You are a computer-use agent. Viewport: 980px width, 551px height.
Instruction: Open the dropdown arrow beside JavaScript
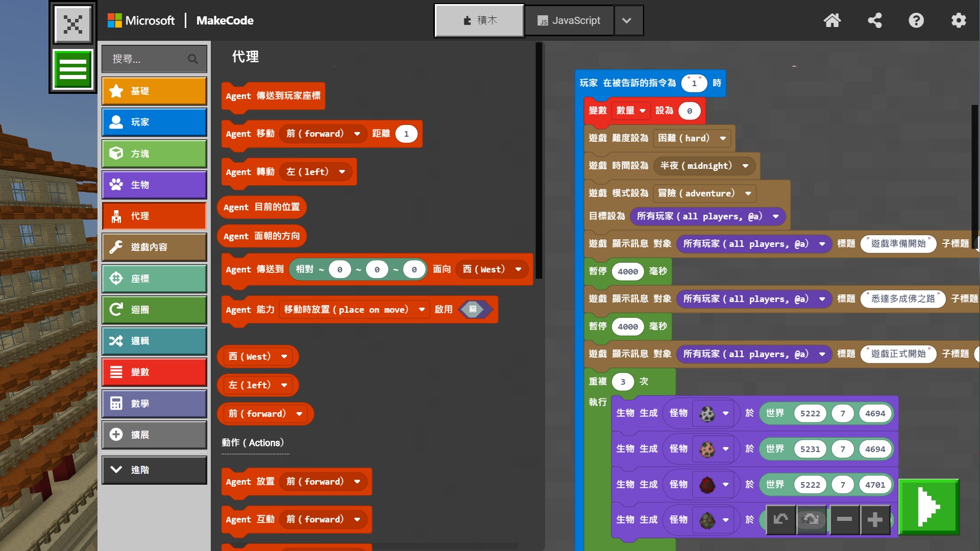[x=627, y=20]
